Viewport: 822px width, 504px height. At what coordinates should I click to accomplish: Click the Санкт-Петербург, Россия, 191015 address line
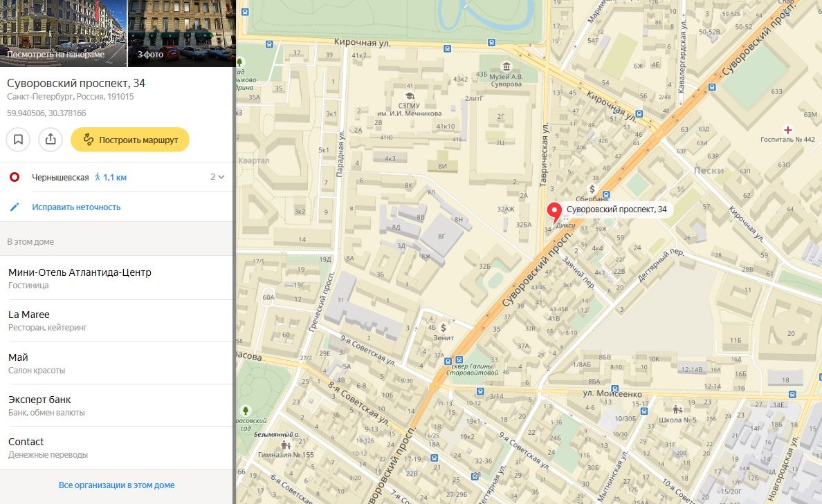(x=71, y=97)
